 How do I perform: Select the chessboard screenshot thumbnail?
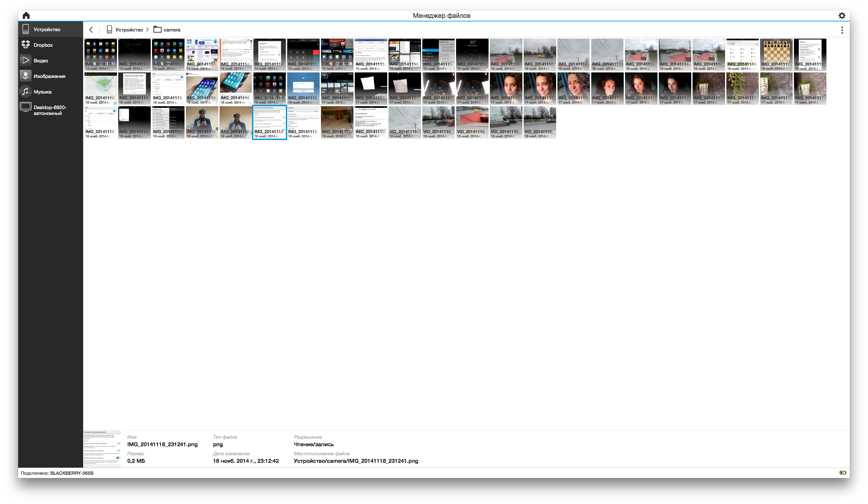point(776,55)
